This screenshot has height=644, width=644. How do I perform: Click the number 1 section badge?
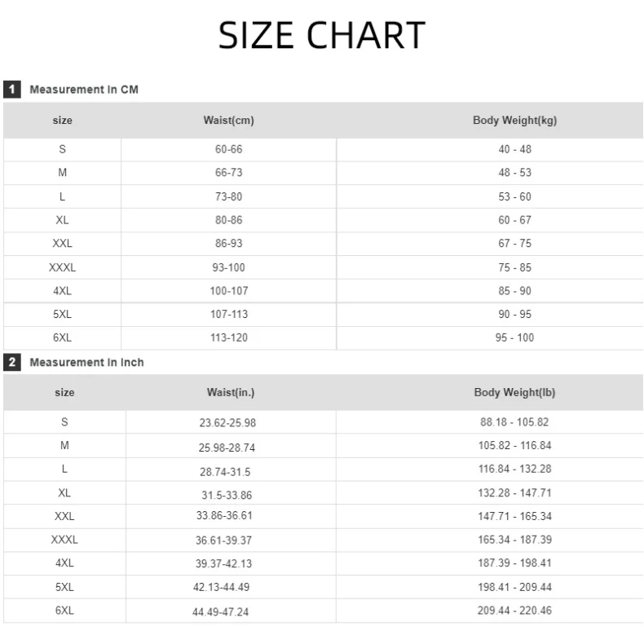coord(11,90)
